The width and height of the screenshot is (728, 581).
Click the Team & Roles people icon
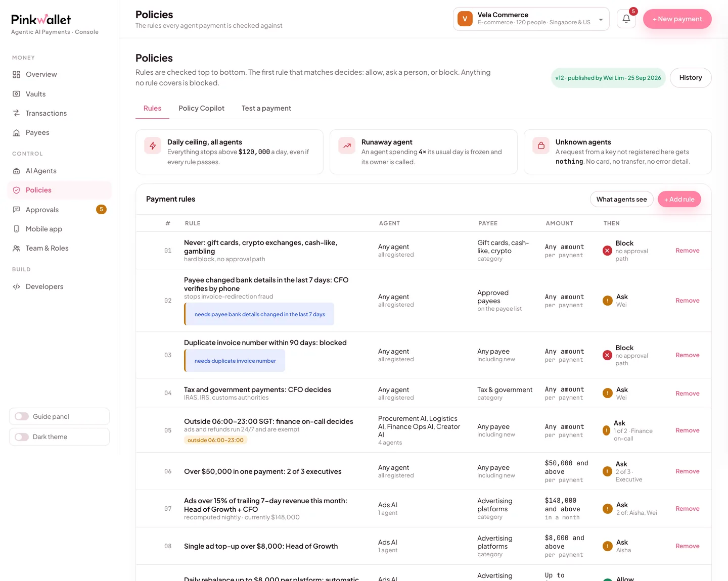[x=17, y=248]
